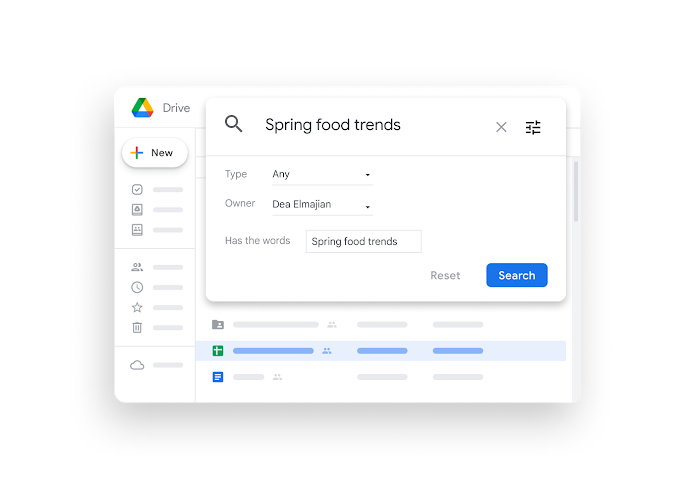Image resolution: width=684 pixels, height=504 pixels.
Task: Open the Owner dropdown Dea Elmajian
Action: 322,205
